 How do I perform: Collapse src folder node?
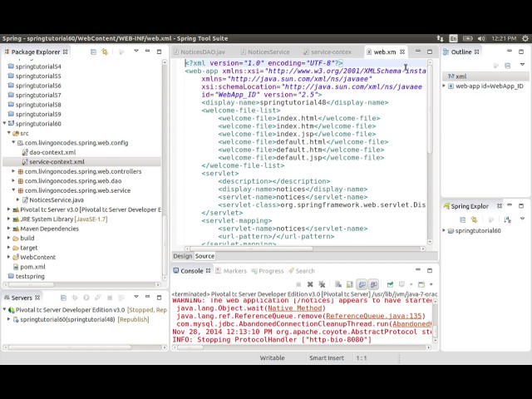pos(9,133)
